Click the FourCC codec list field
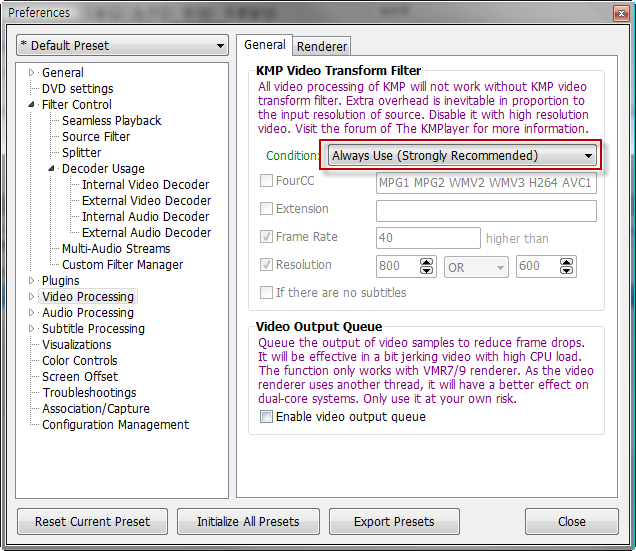Screen dimensions: 636x551 [486, 183]
